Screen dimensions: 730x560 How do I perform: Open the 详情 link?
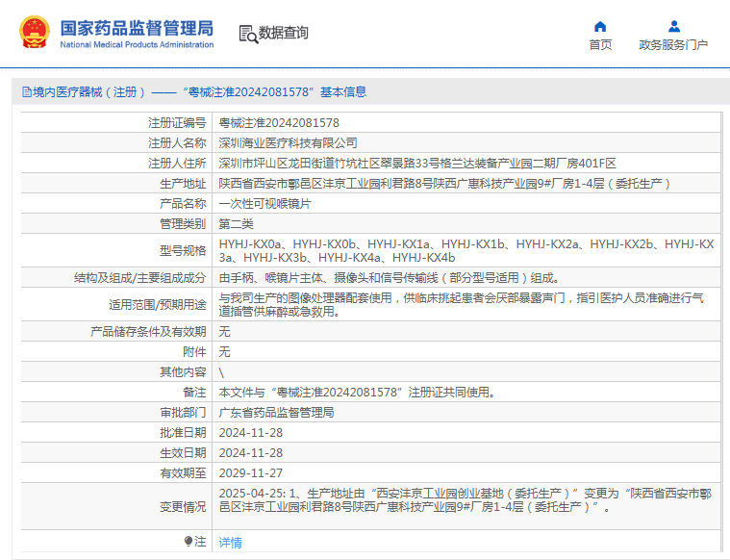coord(231,543)
